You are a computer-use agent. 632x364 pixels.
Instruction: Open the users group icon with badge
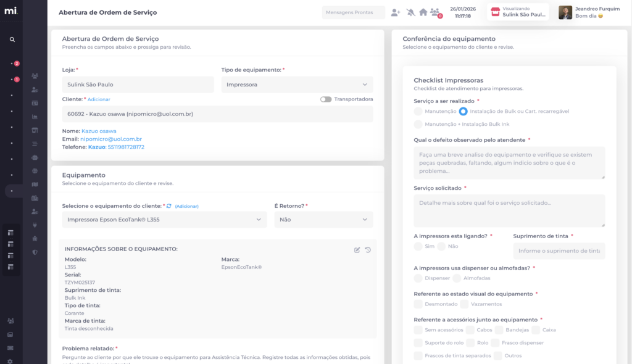point(436,12)
